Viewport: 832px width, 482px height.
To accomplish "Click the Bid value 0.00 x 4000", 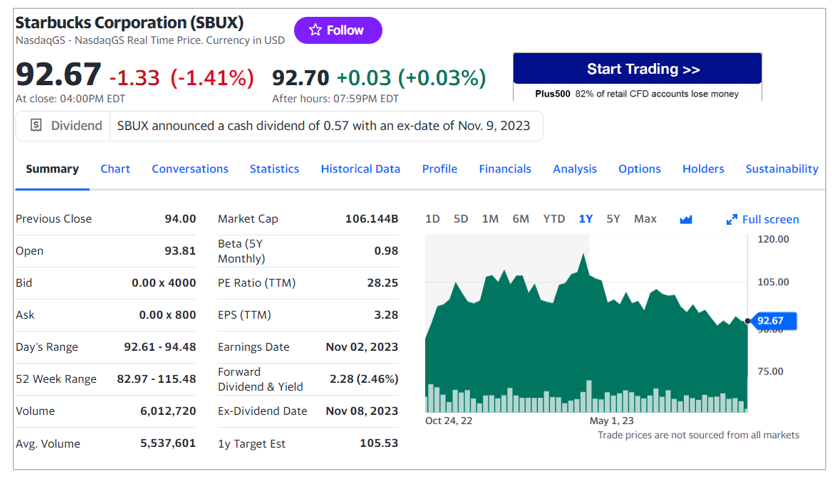I will tap(164, 283).
